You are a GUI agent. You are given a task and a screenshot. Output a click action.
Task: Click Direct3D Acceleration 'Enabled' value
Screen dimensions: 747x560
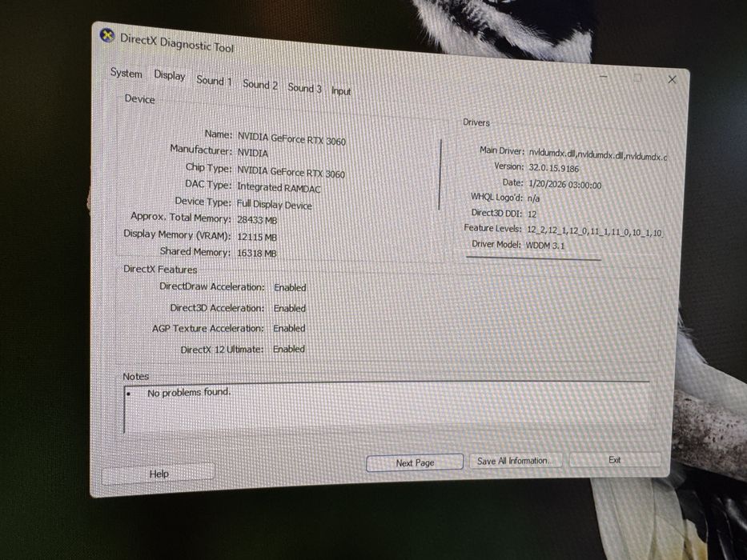click(x=290, y=309)
